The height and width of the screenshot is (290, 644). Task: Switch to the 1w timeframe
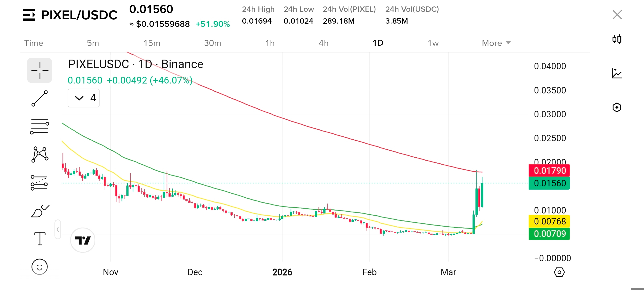click(x=433, y=43)
